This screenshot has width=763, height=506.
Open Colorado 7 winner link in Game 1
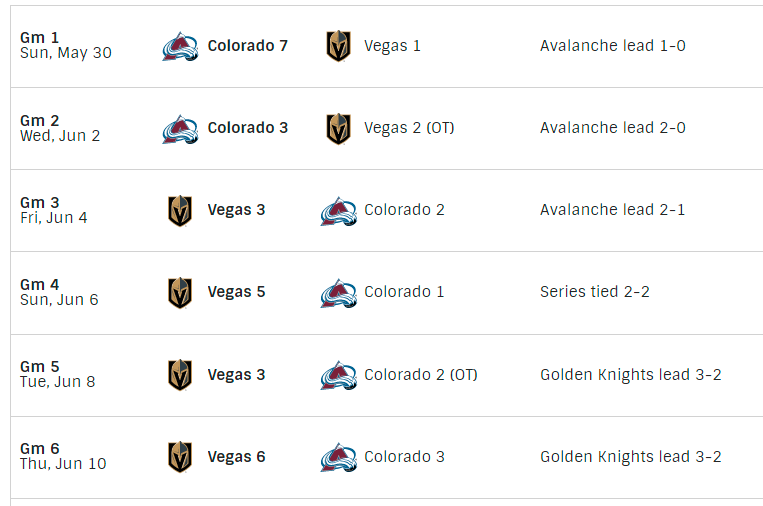pos(247,46)
